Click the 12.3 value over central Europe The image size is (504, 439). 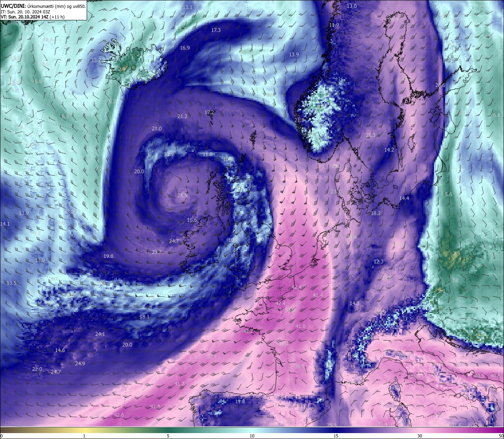[378, 261]
